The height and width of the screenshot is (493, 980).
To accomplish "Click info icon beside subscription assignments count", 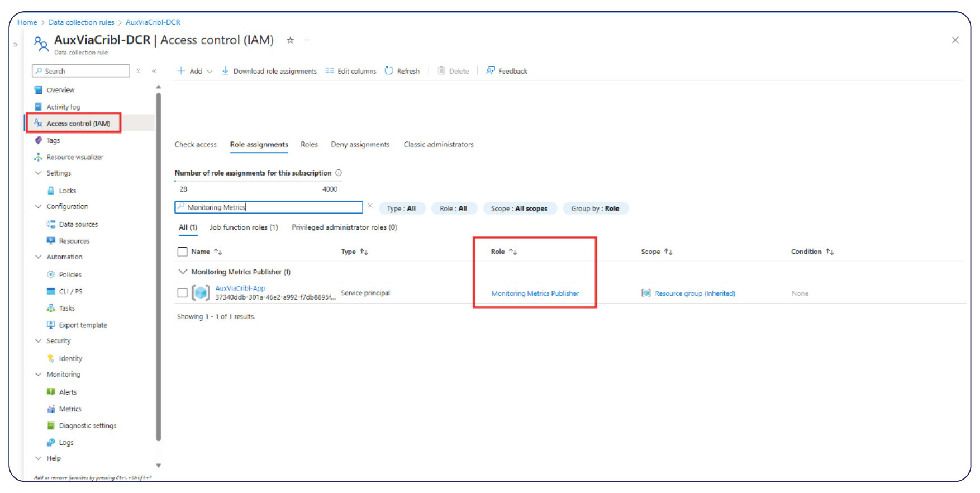I will [x=339, y=173].
